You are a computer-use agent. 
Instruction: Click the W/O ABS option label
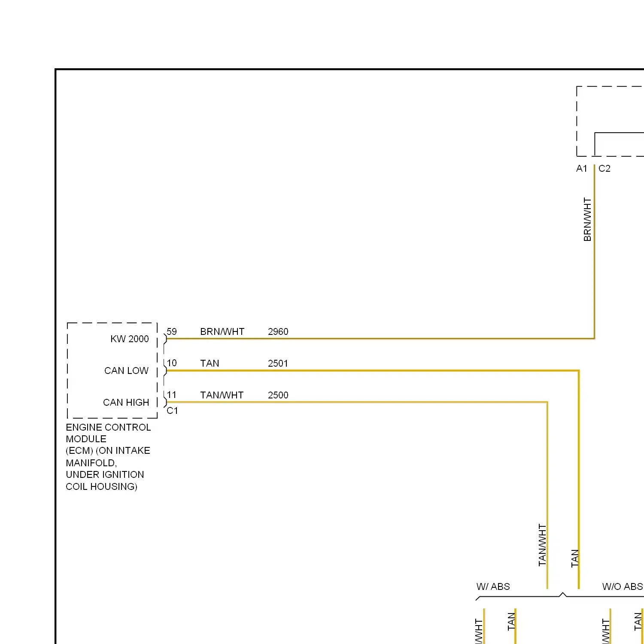(623, 586)
